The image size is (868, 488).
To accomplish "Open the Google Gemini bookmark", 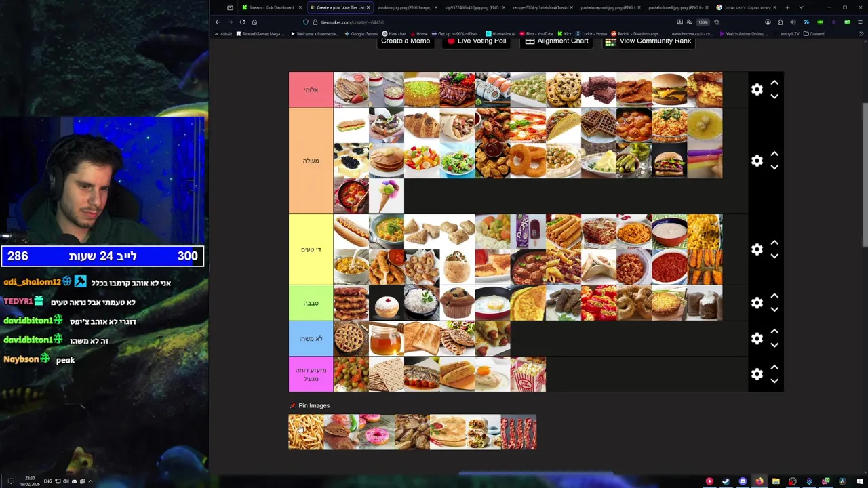I will (x=362, y=33).
